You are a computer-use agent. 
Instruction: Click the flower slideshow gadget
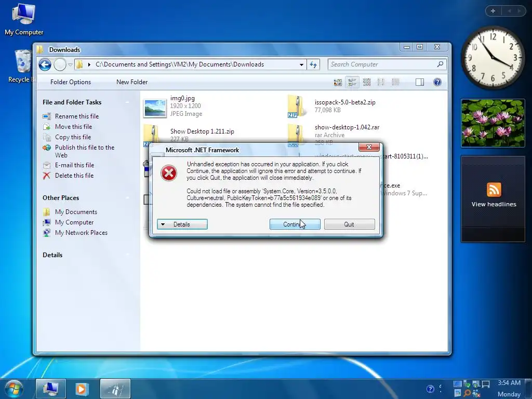(x=493, y=123)
